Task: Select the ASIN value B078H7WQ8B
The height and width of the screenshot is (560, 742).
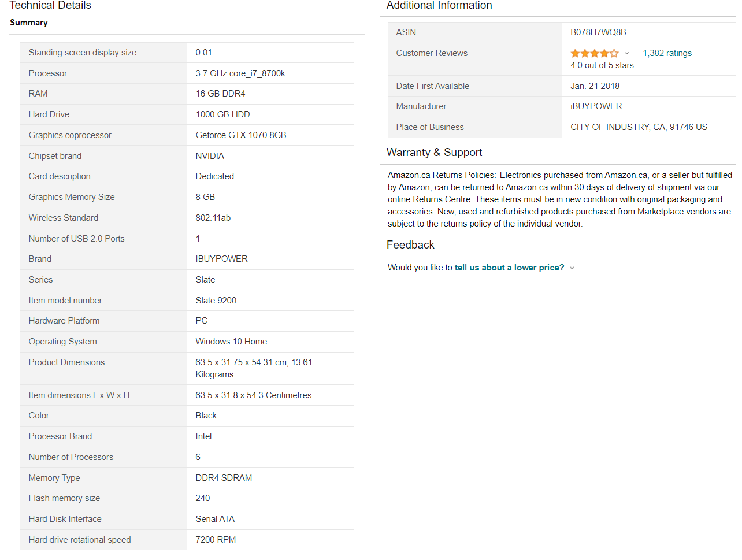Action: 598,32
